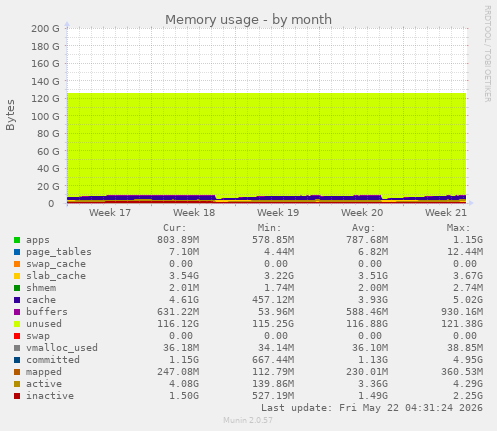Click the '60 G' y-axis tick label
The image size is (497, 431).
click(48, 151)
